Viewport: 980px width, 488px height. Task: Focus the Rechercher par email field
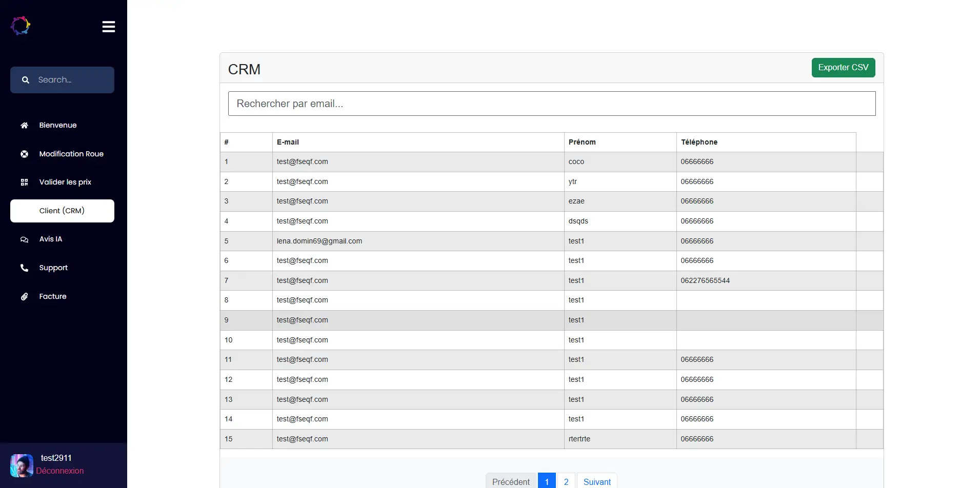(x=551, y=104)
